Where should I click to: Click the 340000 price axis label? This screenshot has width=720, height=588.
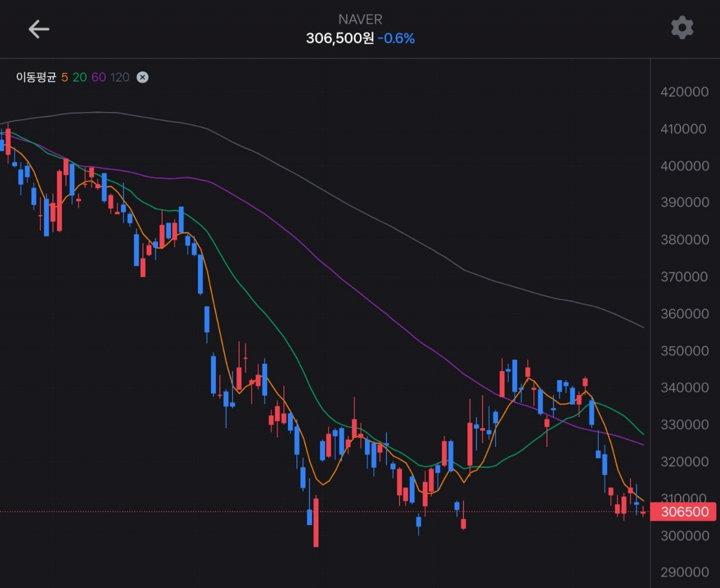(685, 388)
